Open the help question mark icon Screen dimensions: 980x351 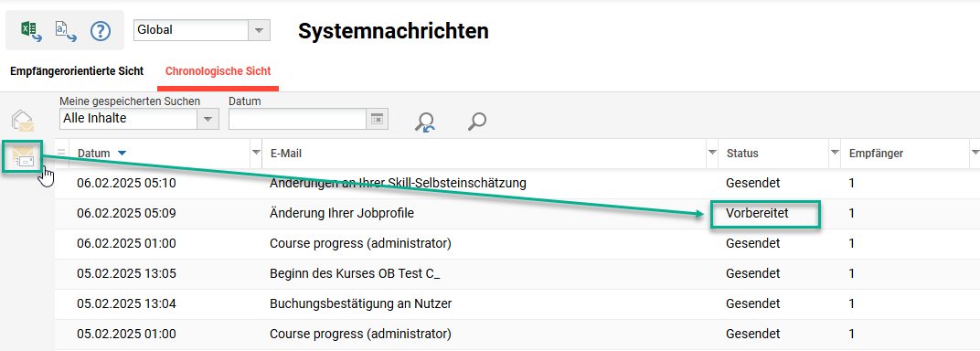point(100,30)
